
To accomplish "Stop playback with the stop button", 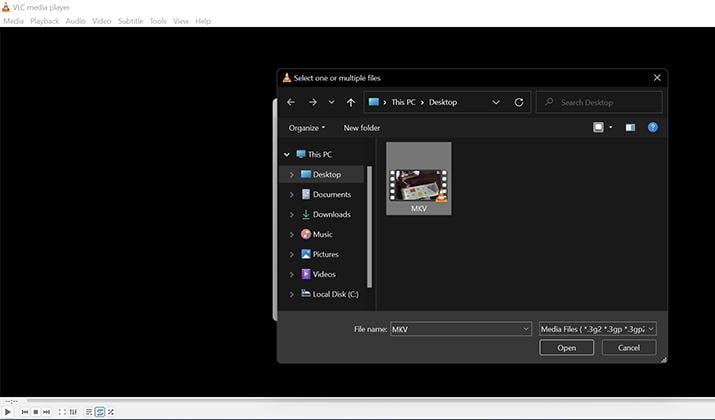I will (36, 412).
